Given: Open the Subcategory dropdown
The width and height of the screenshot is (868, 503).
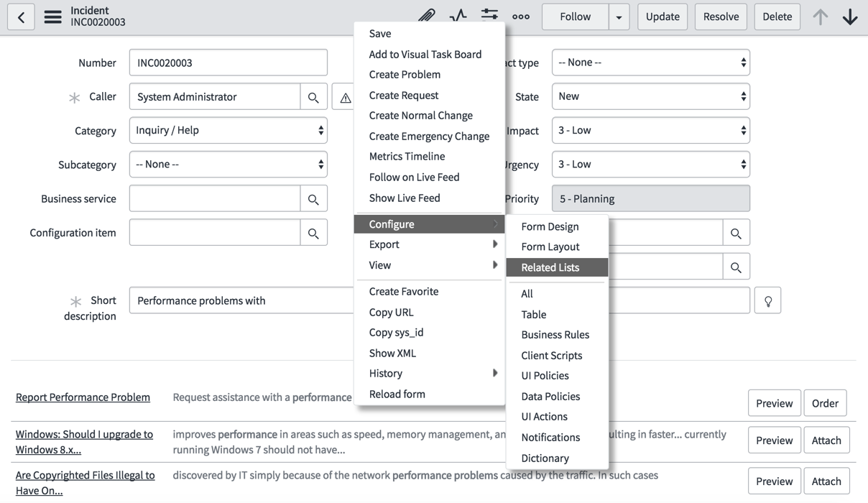Looking at the screenshot, I should coord(228,165).
